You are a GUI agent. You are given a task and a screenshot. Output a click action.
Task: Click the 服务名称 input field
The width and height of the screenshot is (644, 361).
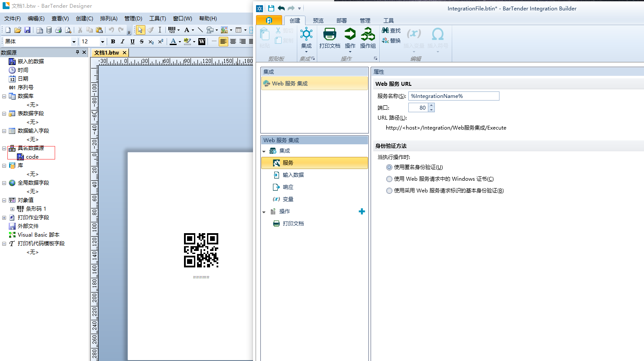[453, 96]
